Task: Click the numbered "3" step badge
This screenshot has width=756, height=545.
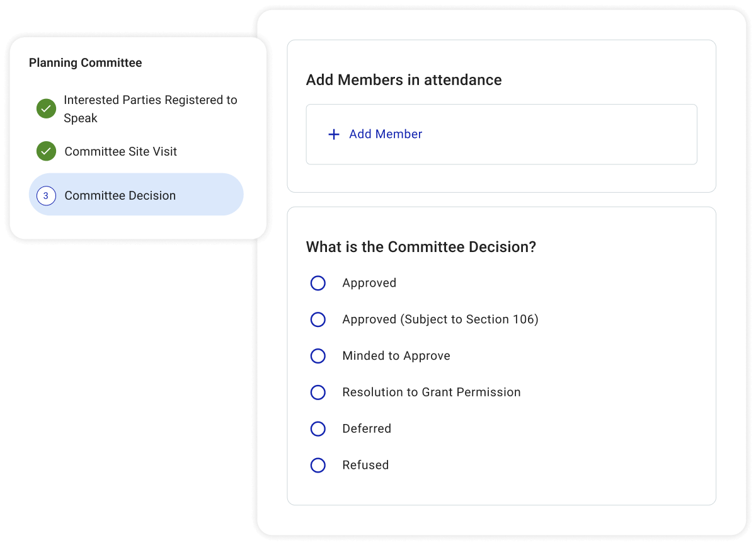Action: (45, 195)
